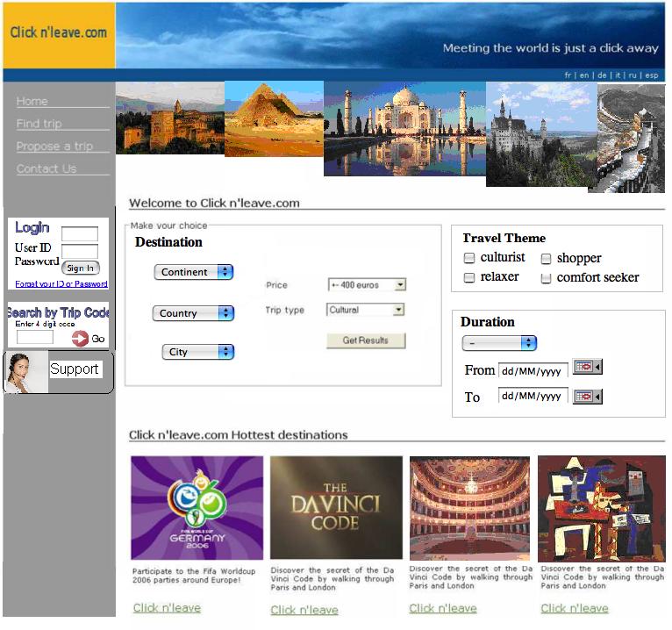
Task: Open the Contact Us menu item
Action: coord(46,168)
